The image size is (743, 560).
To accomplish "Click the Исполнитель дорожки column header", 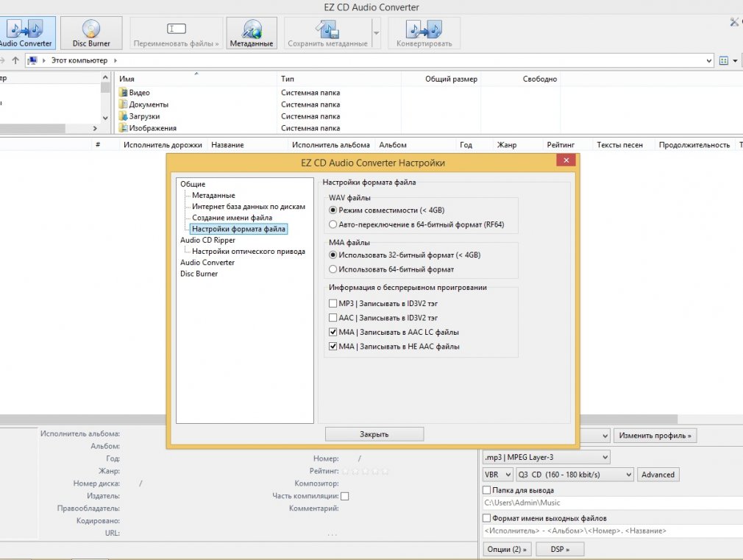I will [x=163, y=145].
